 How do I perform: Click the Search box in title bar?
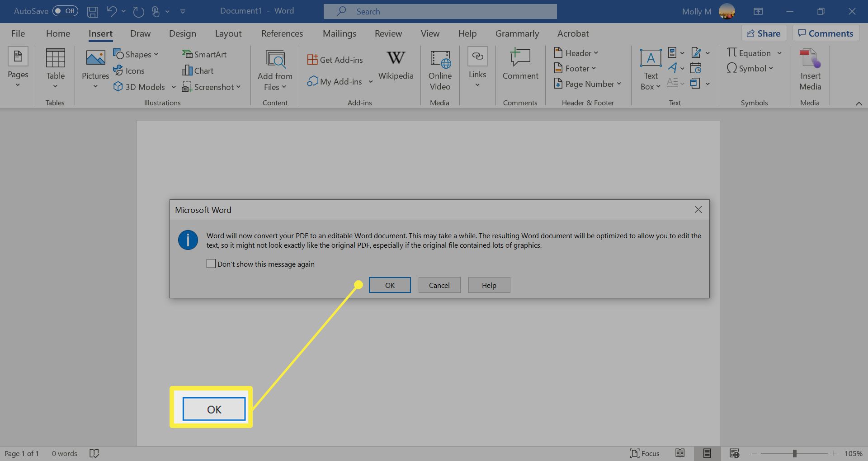pos(440,11)
